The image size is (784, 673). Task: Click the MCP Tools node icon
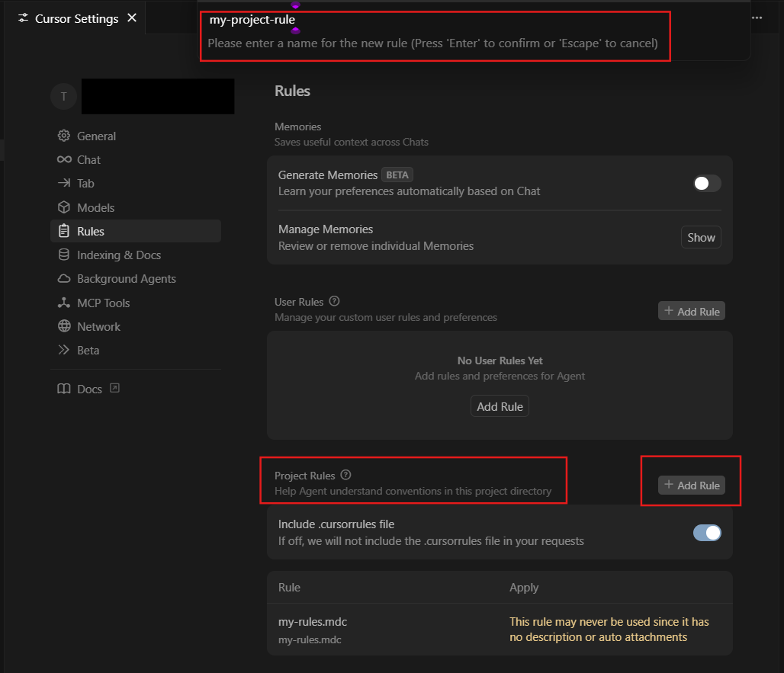[63, 303]
